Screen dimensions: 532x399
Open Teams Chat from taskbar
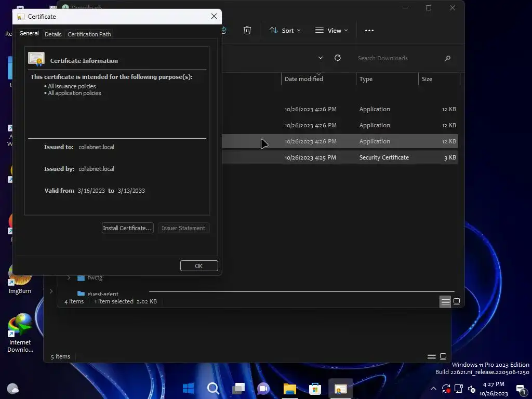263,388
